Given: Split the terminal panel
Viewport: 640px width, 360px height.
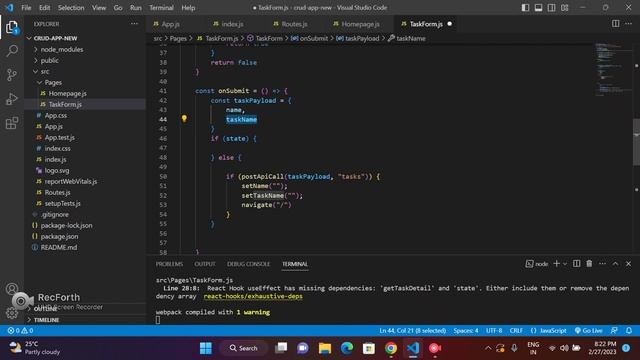Looking at the screenshot, I should pos(576,264).
